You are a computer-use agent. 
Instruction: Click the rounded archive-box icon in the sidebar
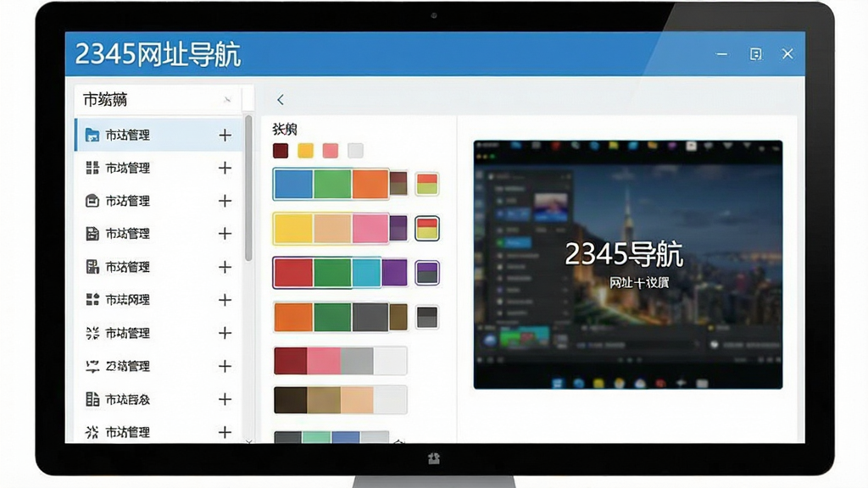[92, 201]
